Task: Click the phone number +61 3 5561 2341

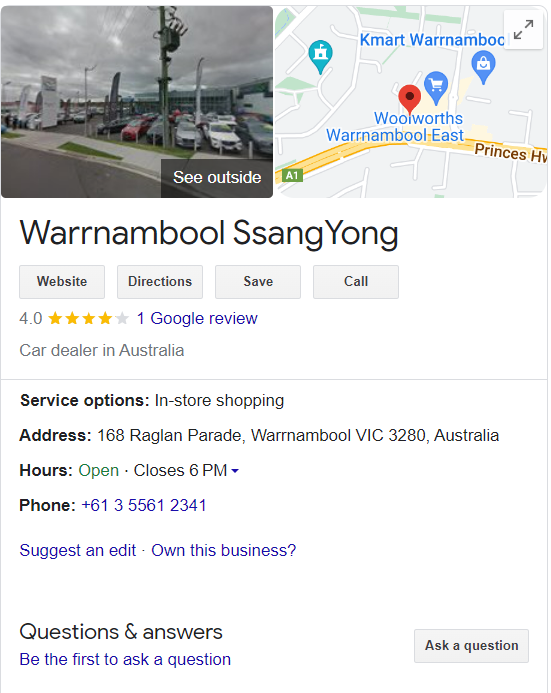Action: [x=144, y=505]
